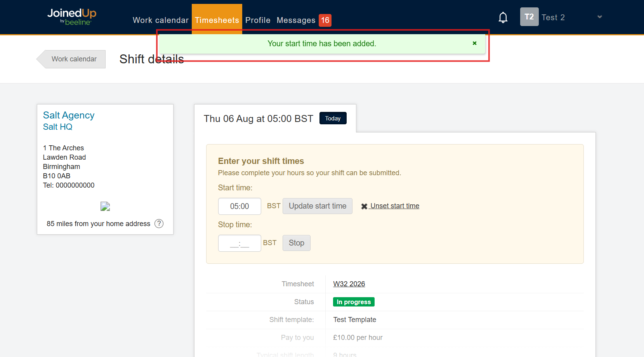Image resolution: width=644 pixels, height=357 pixels.
Task: Click the Test 2 username text
Action: pos(553,17)
